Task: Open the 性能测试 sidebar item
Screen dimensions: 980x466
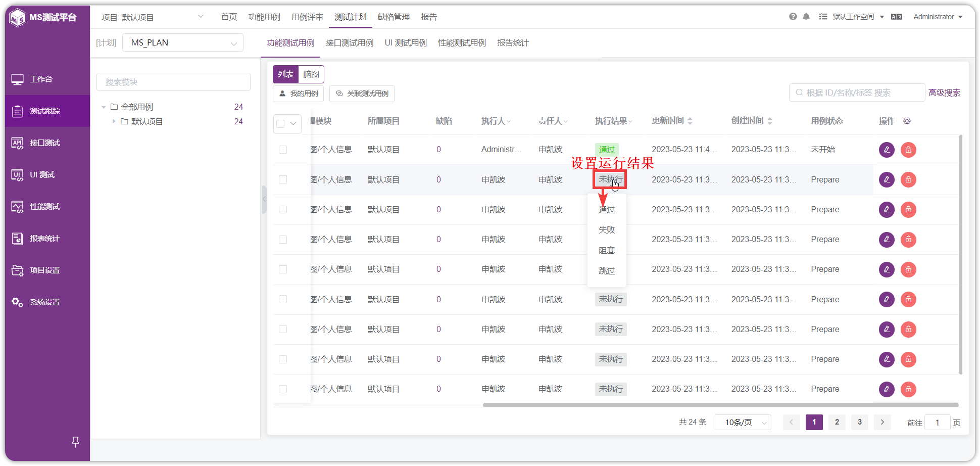Action: (47, 207)
